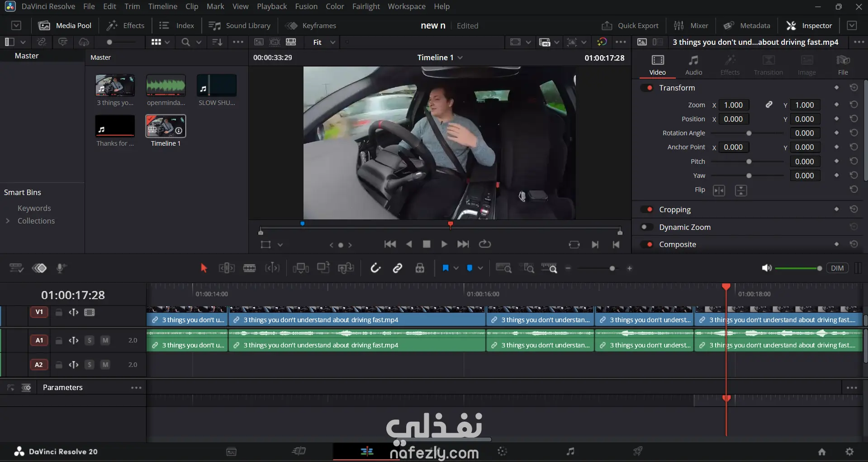The image size is (868, 462).
Task: Open the viewer transform mode dropdown
Action: pos(280,245)
